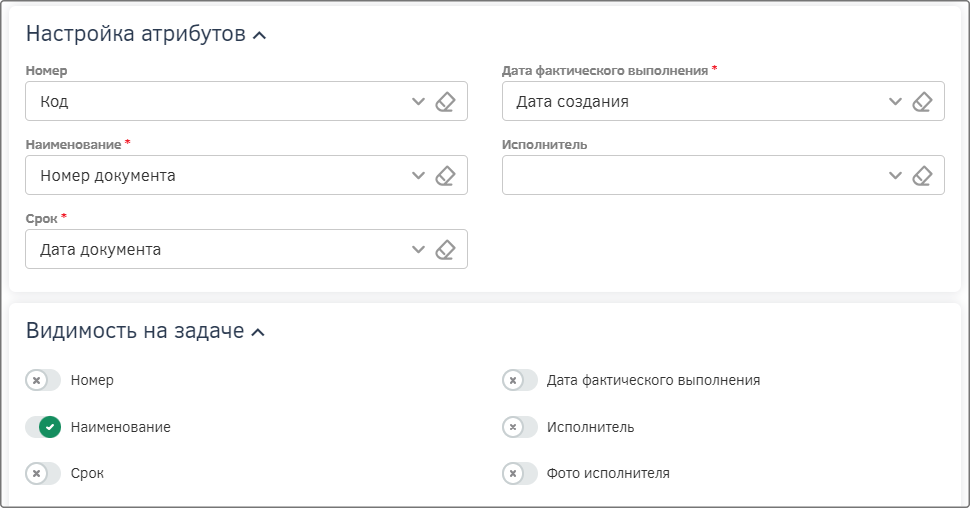The image size is (970, 508).
Task: Open the Срок dropdown arrow
Action: tap(419, 250)
